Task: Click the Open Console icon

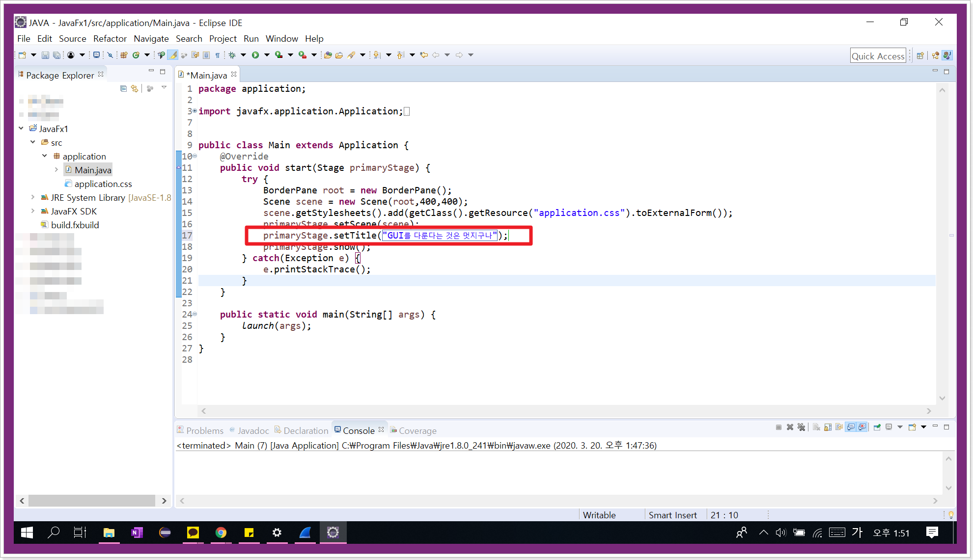Action: (912, 427)
